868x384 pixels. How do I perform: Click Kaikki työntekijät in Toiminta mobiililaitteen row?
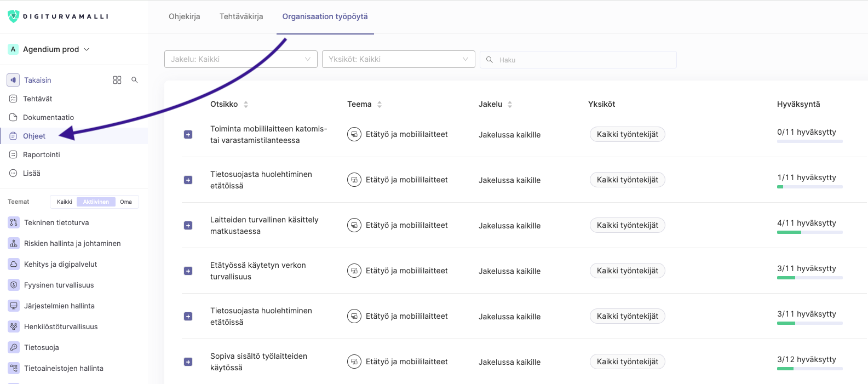point(628,134)
